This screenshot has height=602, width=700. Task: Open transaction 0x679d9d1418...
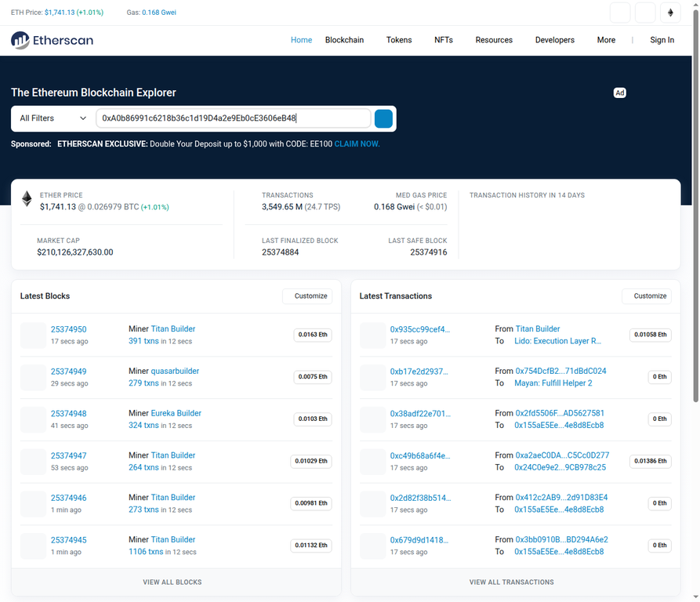pos(419,540)
